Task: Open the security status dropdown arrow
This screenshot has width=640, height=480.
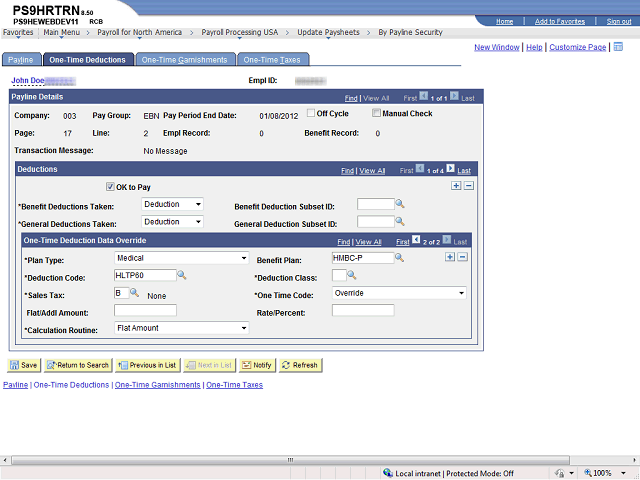Action: coord(571,473)
